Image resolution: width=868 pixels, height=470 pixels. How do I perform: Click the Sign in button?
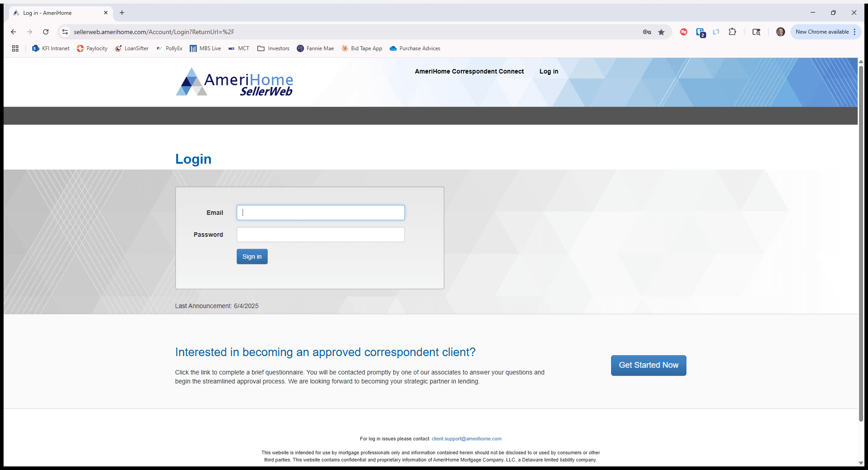tap(252, 257)
